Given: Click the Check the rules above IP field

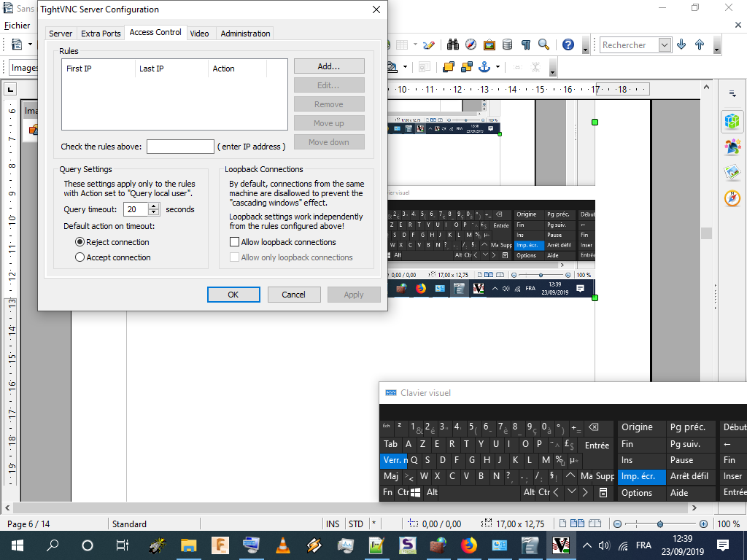Looking at the screenshot, I should 181,147.
